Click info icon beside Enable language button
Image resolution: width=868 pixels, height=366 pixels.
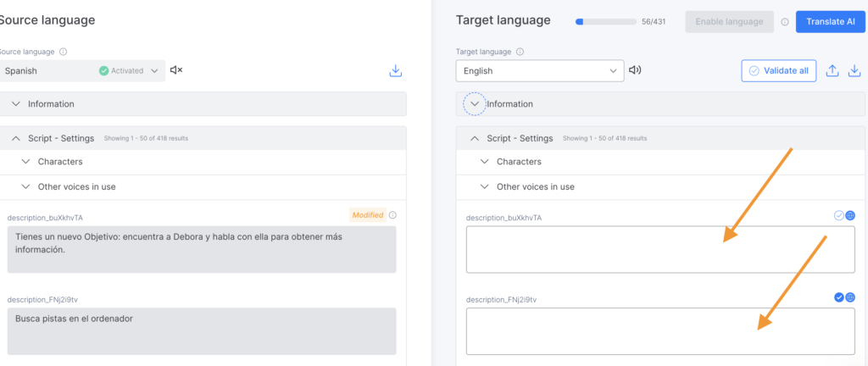785,22
